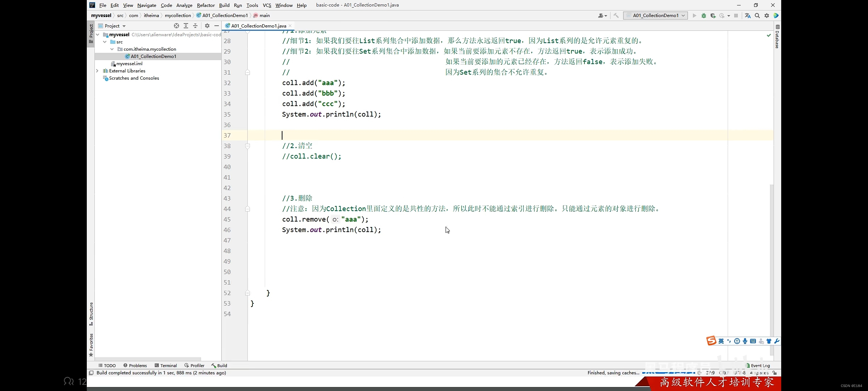Open the run configuration dropdown A01_CollectionDemo1

click(x=655, y=16)
